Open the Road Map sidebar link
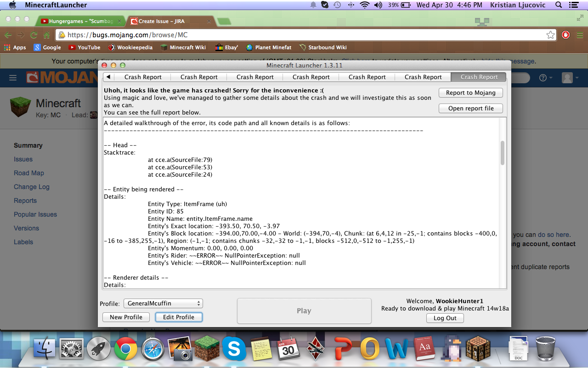The image size is (588, 368). coord(29,173)
